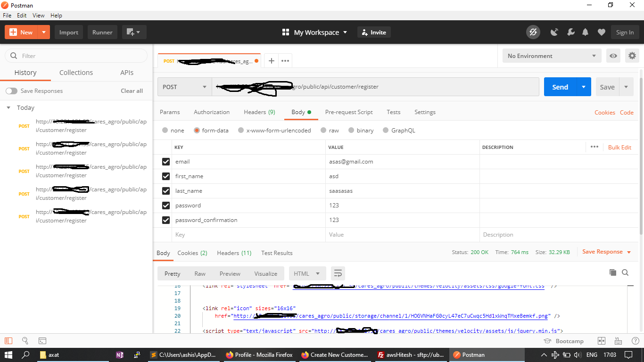Image resolution: width=644 pixels, height=362 pixels.
Task: Search within the response body
Action: click(625, 272)
